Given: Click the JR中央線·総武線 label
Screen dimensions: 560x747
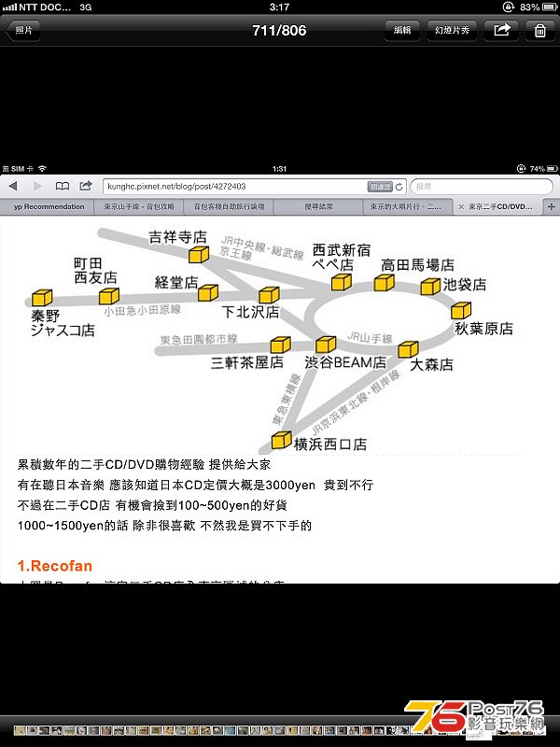Looking at the screenshot, I should [x=263, y=247].
